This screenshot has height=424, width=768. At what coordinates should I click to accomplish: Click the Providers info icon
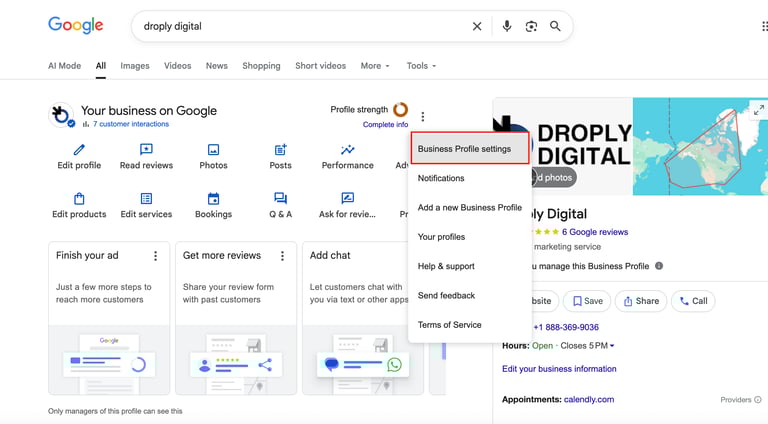coord(758,400)
